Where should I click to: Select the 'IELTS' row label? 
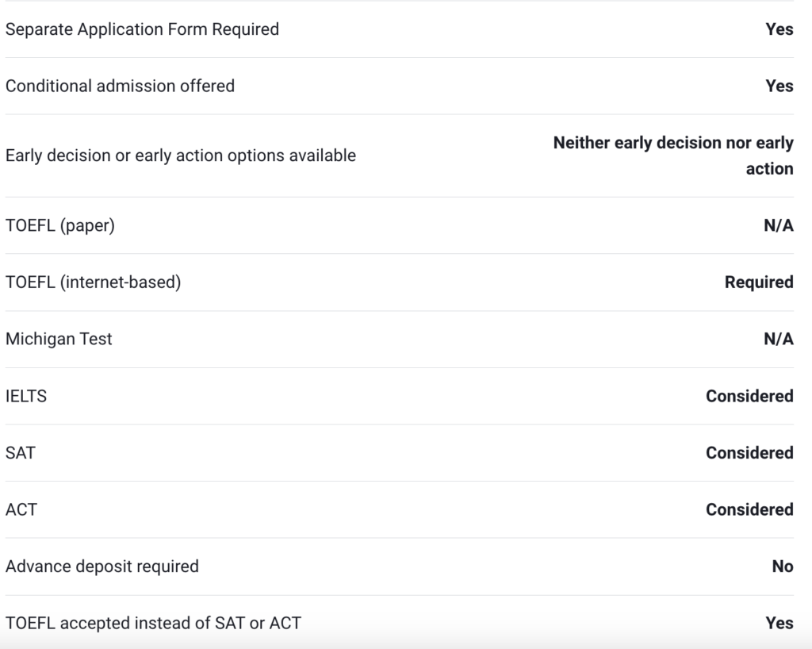(x=26, y=396)
